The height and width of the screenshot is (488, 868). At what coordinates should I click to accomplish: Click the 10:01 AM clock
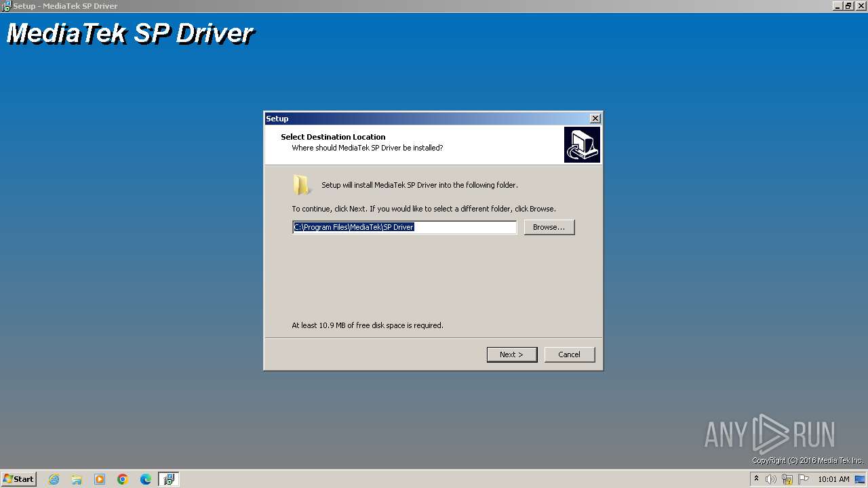pyautogui.click(x=833, y=479)
